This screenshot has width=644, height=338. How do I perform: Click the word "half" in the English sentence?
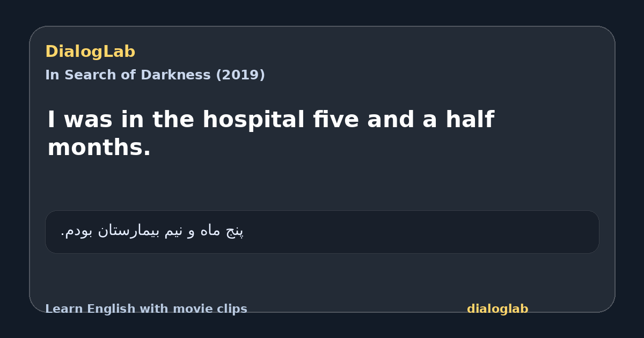tap(469, 120)
